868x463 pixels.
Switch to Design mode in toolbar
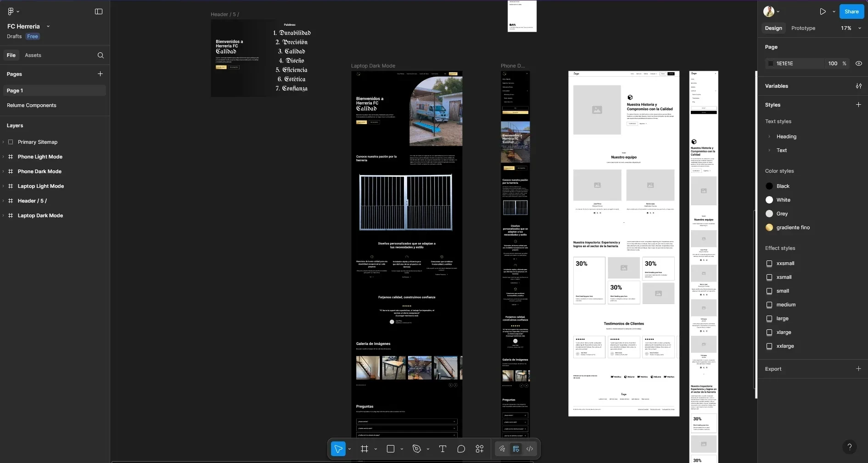pos(516,449)
